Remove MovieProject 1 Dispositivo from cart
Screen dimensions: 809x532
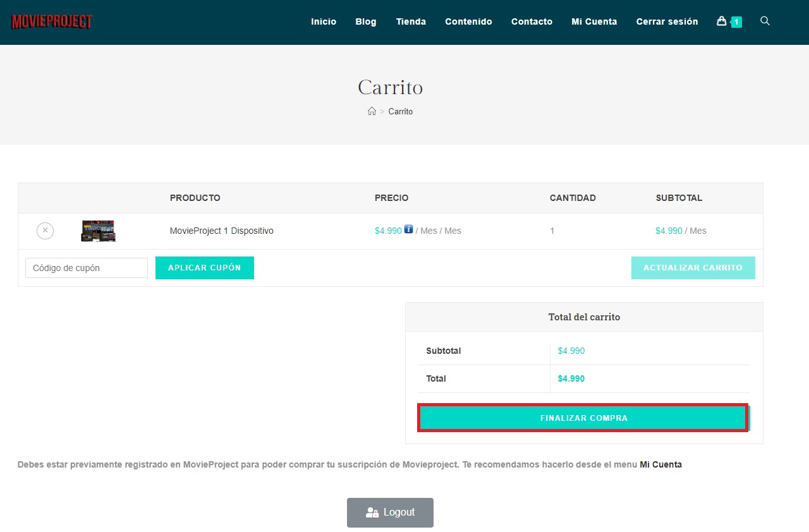click(45, 231)
